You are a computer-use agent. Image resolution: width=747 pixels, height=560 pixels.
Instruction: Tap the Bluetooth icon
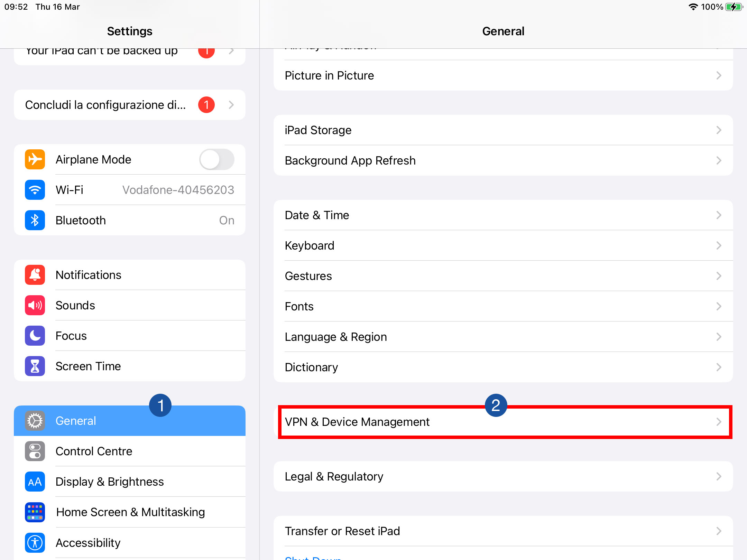tap(35, 220)
